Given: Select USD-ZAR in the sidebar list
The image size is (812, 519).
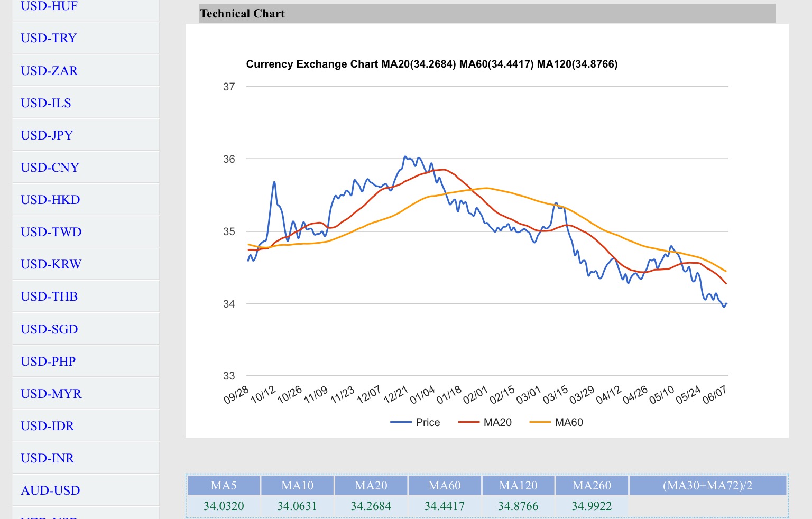Looking at the screenshot, I should click(x=49, y=70).
